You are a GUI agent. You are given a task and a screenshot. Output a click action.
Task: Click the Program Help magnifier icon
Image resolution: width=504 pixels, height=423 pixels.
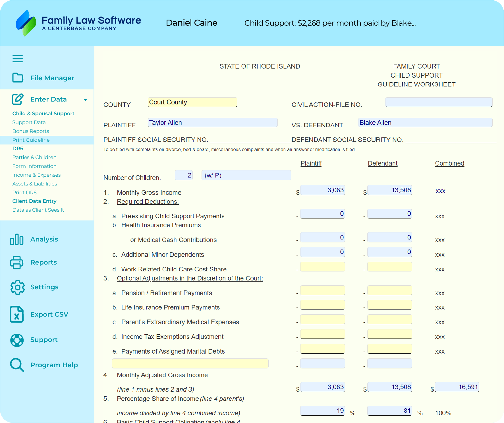point(17,365)
